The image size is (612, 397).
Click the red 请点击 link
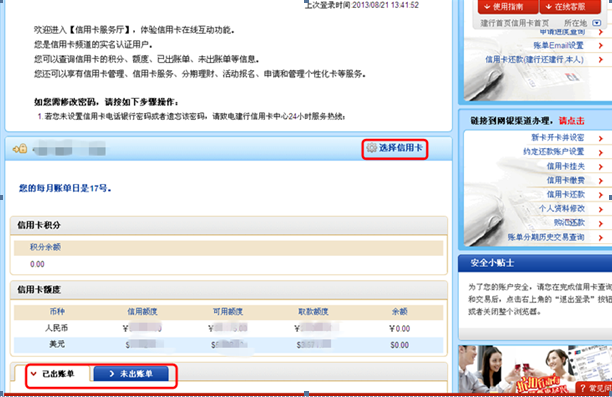point(571,121)
